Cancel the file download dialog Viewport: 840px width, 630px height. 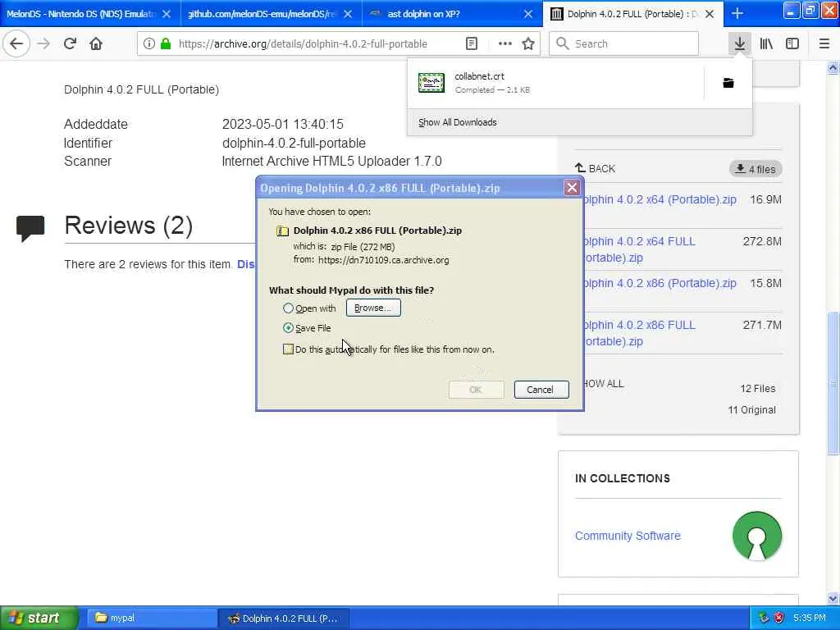(x=541, y=390)
